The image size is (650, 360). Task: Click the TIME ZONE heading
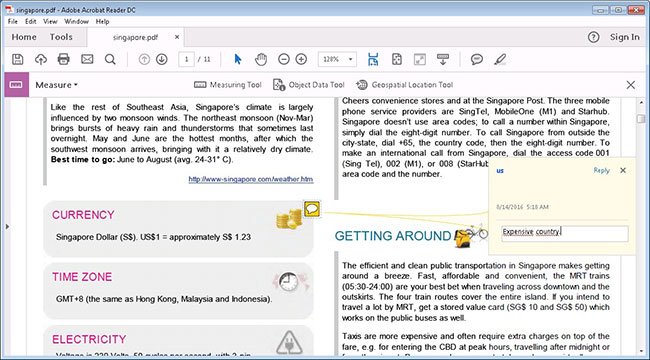tap(82, 277)
